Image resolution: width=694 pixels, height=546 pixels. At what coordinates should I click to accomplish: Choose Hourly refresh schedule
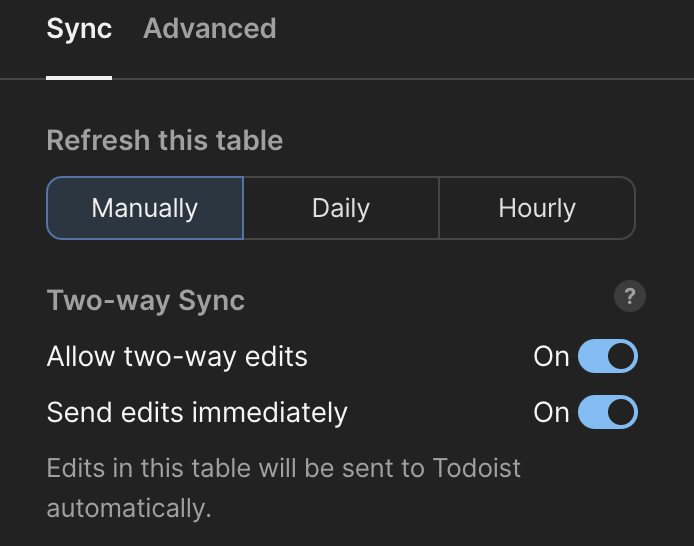pyautogui.click(x=537, y=208)
